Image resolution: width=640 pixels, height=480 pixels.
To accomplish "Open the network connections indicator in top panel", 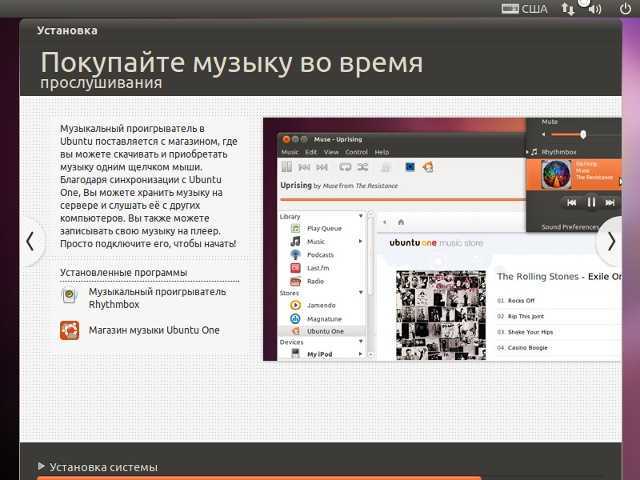I will (x=568, y=9).
